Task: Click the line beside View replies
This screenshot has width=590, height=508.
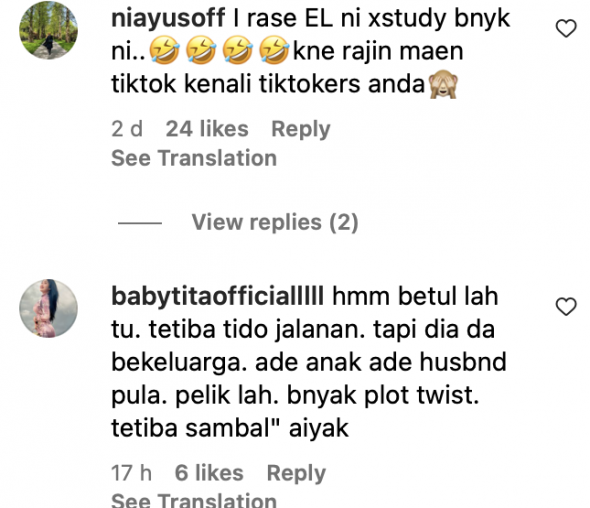Action: coord(140,223)
